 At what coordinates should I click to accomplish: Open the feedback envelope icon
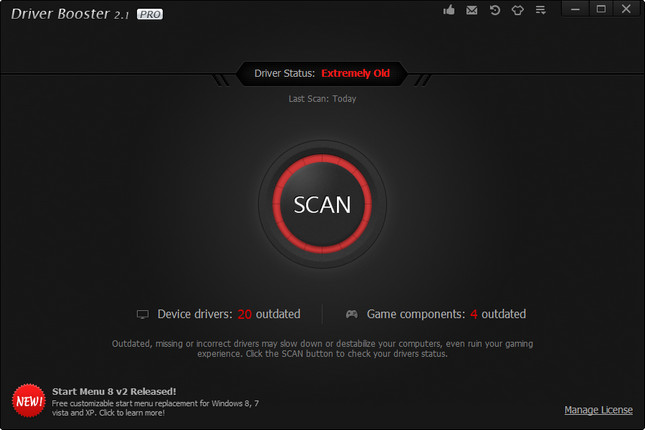tap(471, 10)
